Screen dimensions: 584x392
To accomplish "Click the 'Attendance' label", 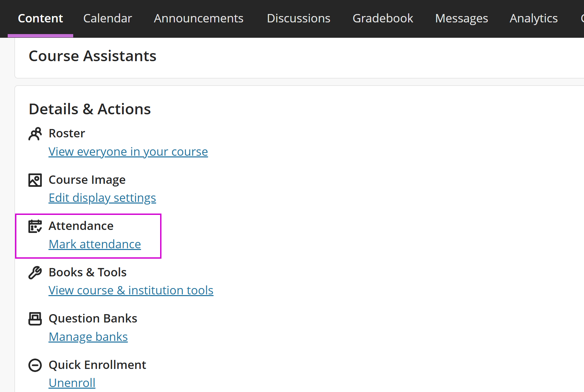I will (x=81, y=226).
